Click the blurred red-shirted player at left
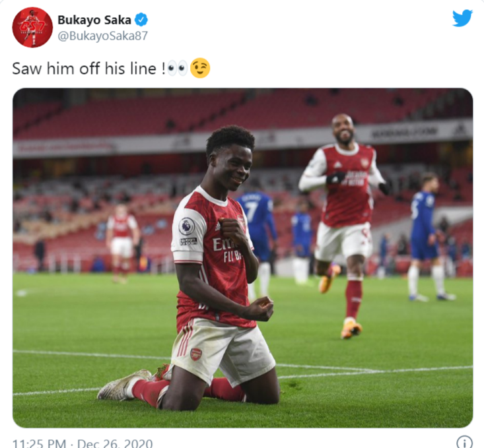Screen dimensions: 484x448 point(121,241)
